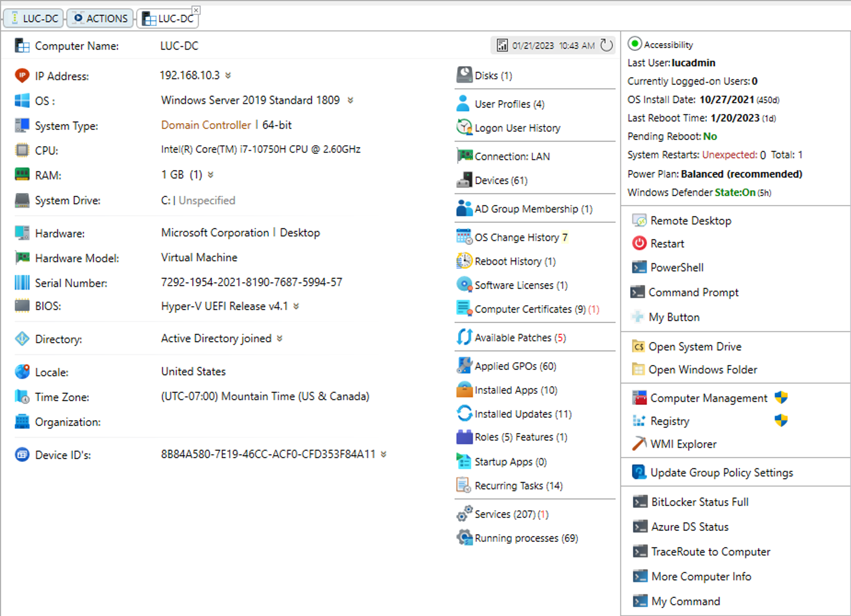This screenshot has width=851, height=616.
Task: Click the Computer Certificates icon
Action: 464,309
